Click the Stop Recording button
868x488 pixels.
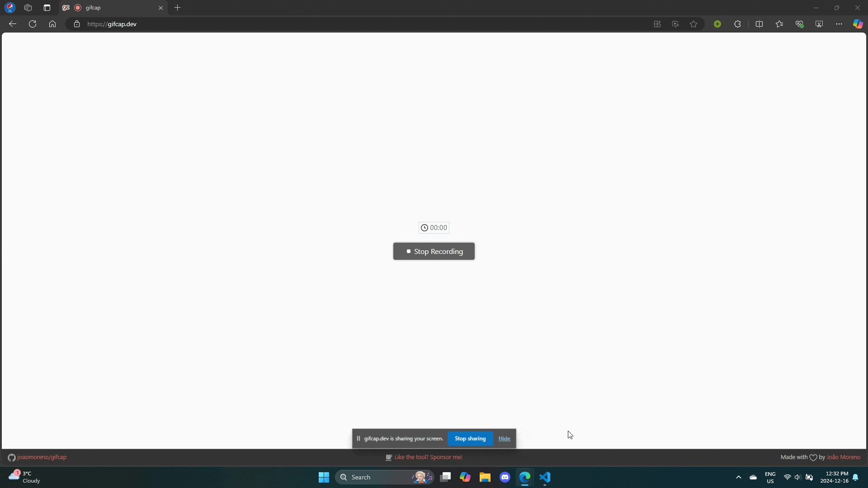coord(434,251)
